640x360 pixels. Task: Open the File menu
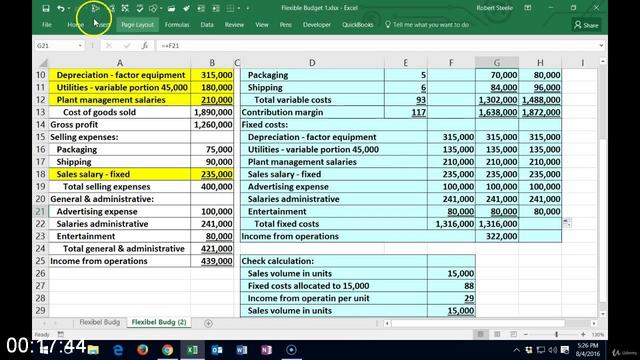47,25
